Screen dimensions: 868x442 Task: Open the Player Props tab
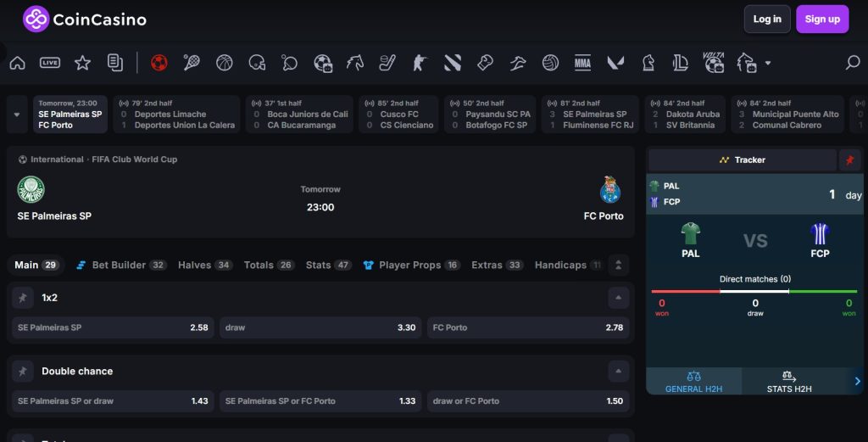[x=412, y=266]
